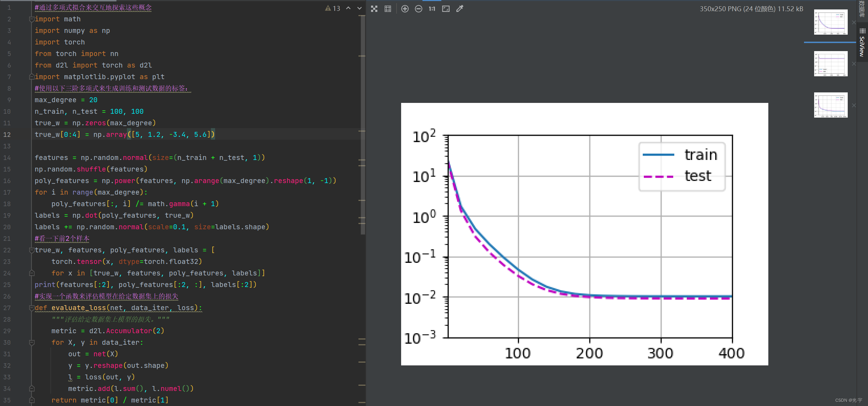This screenshot has width=868, height=406.
Task: Select the second plot thumbnail with flat curve
Action: pos(831,64)
